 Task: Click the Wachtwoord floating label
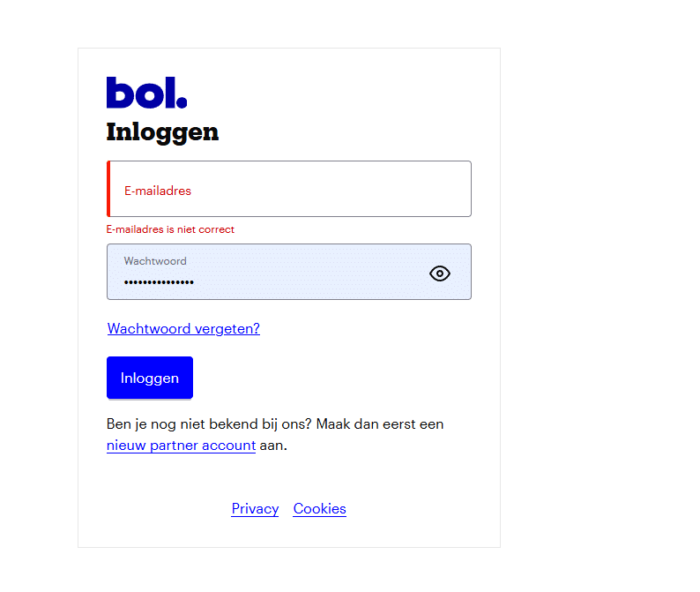point(155,261)
